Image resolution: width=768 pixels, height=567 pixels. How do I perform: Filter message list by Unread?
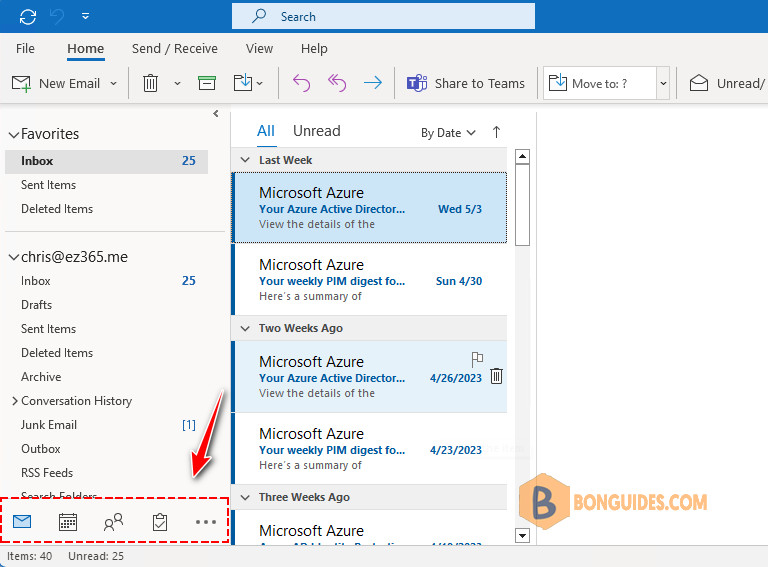click(x=316, y=131)
